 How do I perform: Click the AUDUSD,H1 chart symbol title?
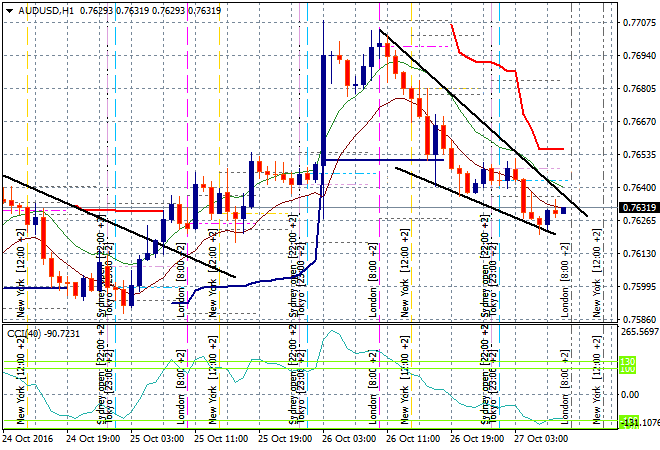coord(46,11)
